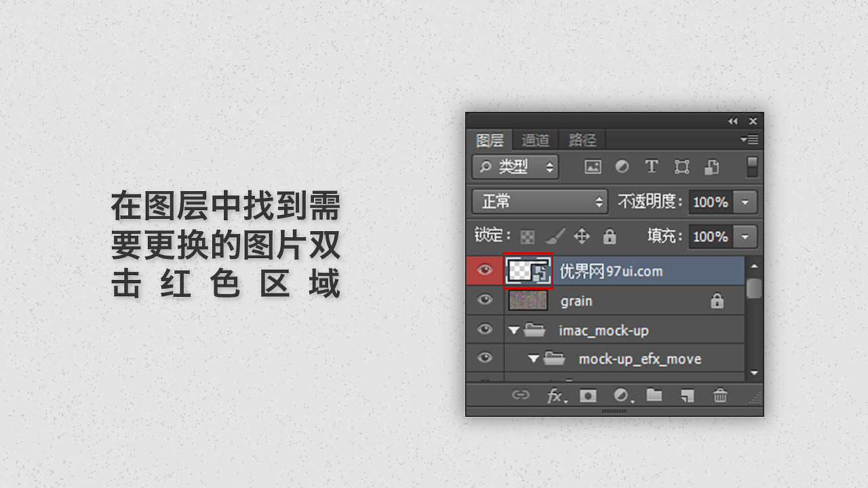Screen dimensions: 868x488
Task: Click the 优界网97ui.com smart object thumbnail
Action: pyautogui.click(x=528, y=271)
